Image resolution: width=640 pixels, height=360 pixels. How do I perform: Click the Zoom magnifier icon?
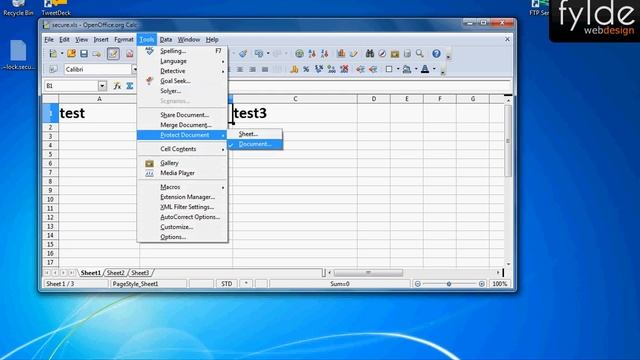(420, 53)
